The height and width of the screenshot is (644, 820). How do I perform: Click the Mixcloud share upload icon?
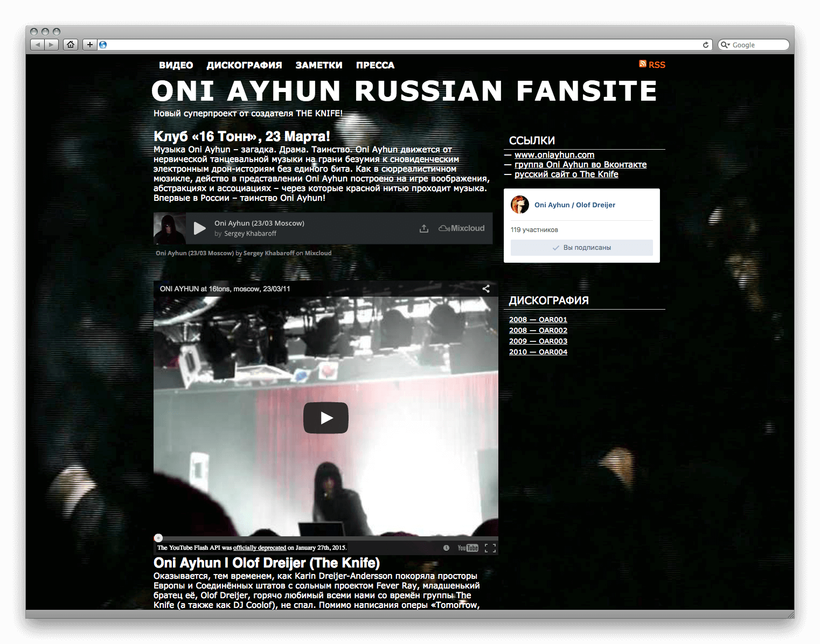[x=424, y=228]
